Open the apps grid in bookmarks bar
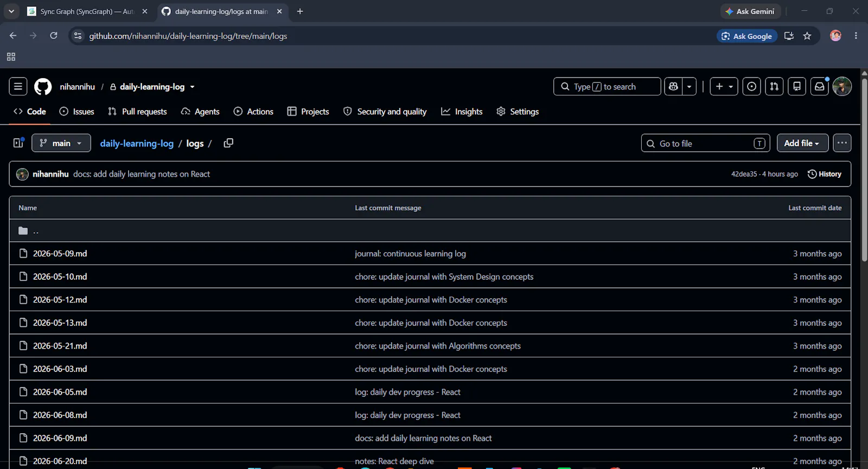Viewport: 868px width, 469px height. pyautogui.click(x=11, y=56)
